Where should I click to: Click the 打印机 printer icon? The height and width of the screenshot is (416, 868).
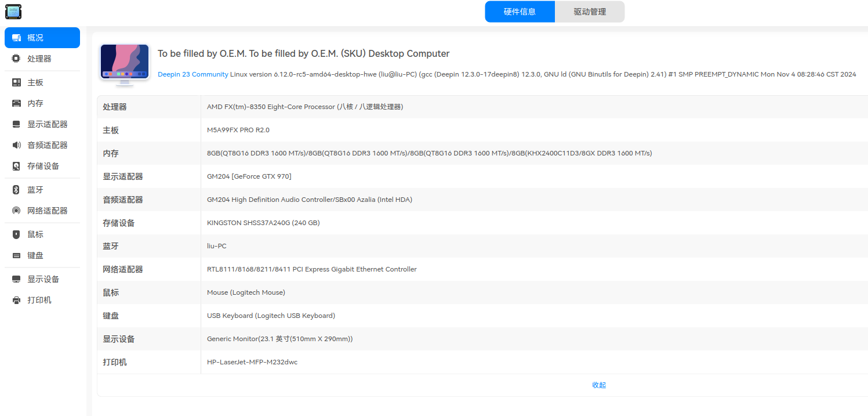17,300
